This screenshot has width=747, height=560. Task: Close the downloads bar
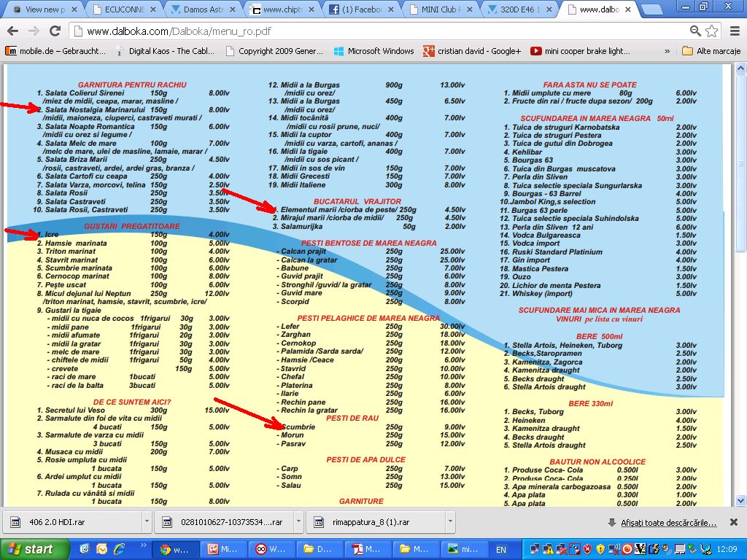coord(734,523)
